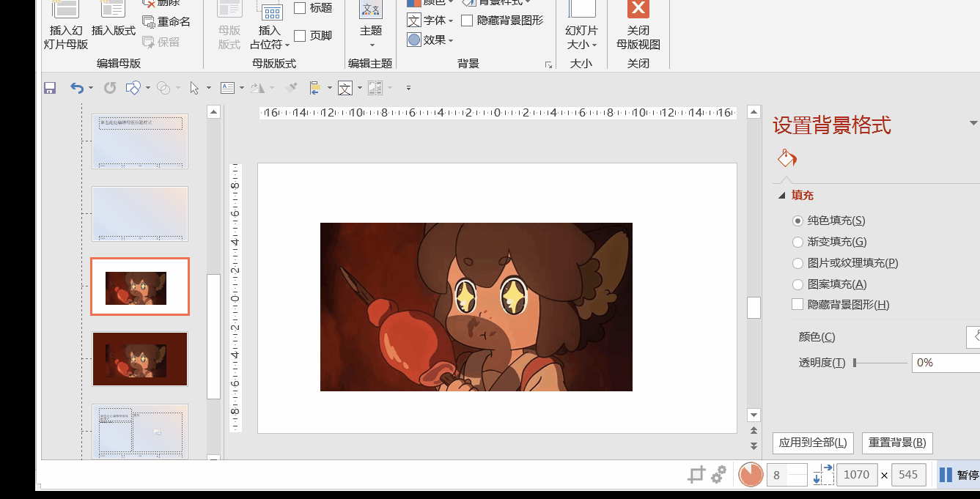
Task: Click the Pause (暂停) recording button
Action: (x=959, y=475)
